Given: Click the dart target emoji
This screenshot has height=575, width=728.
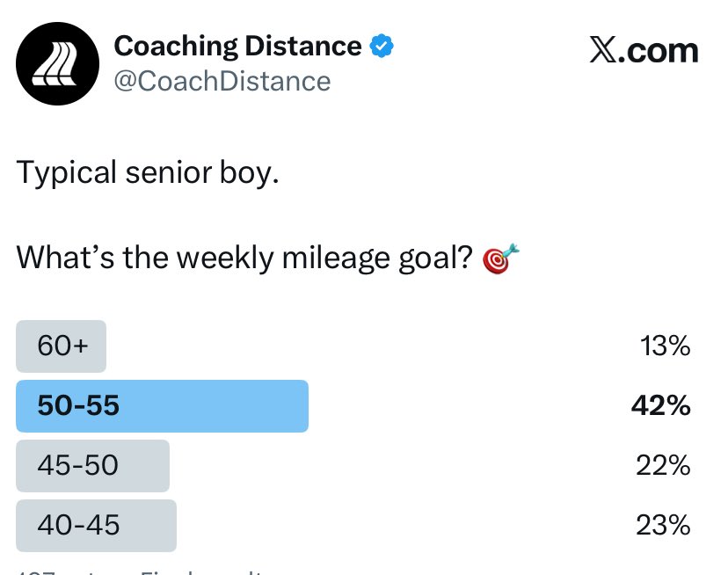Looking at the screenshot, I should pos(500,258).
